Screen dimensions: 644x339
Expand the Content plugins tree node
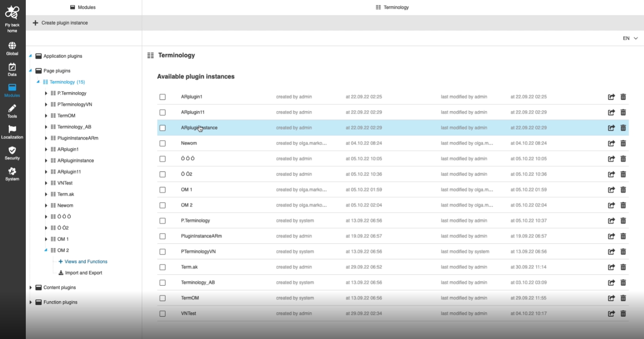31,288
